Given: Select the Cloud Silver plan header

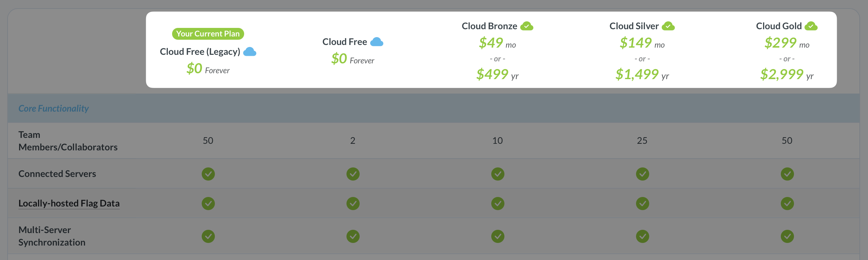Looking at the screenshot, I should tap(634, 25).
